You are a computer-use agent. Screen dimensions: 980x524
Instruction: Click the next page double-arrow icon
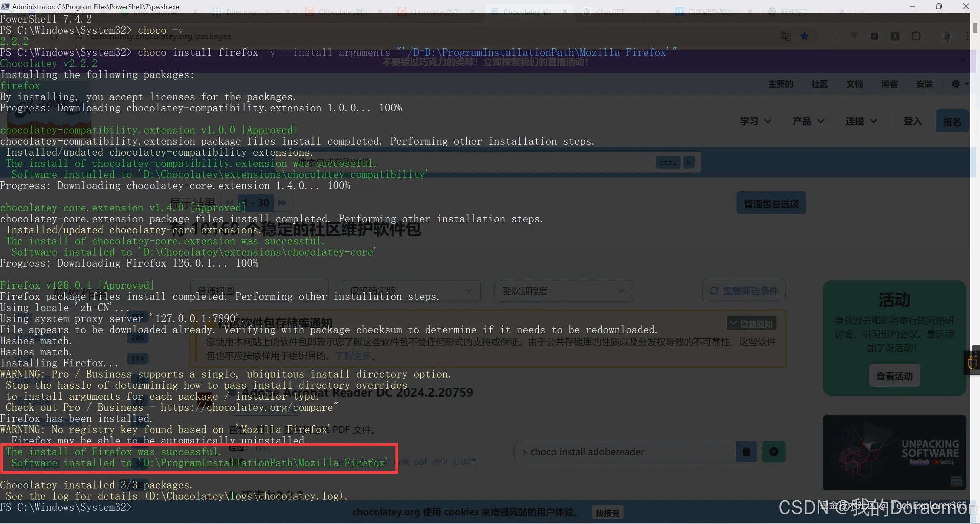(282, 203)
